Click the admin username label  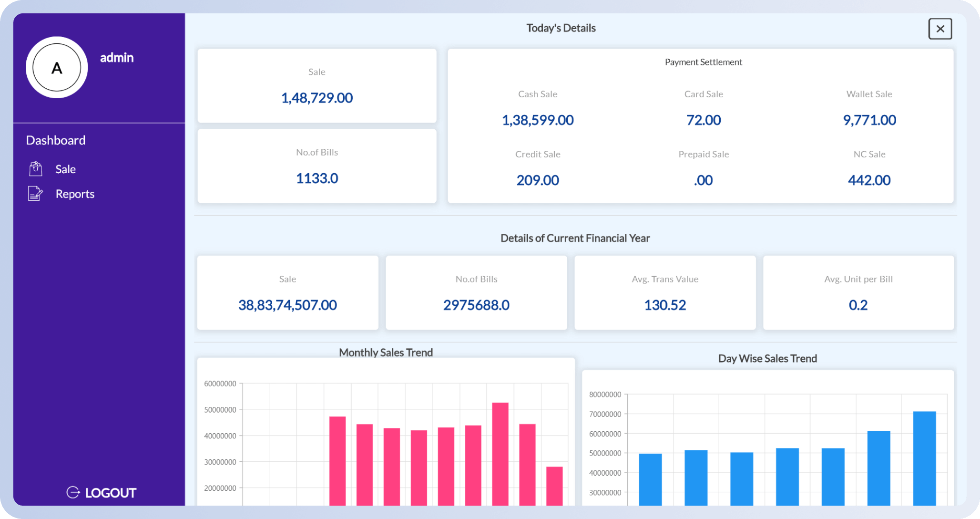pos(117,58)
